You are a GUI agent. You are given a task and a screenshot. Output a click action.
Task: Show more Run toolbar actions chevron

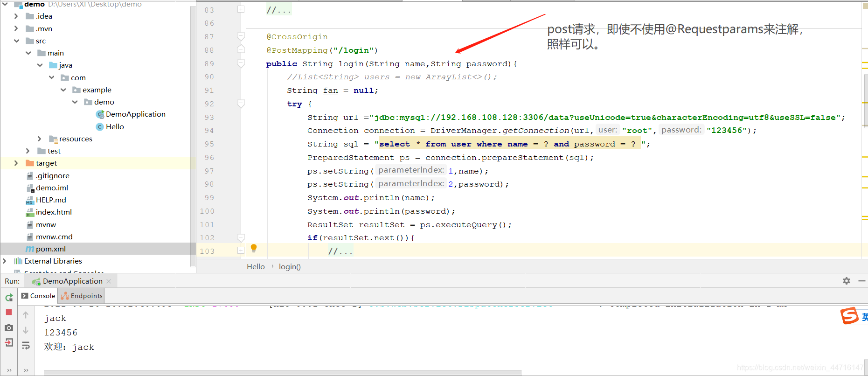(9, 370)
